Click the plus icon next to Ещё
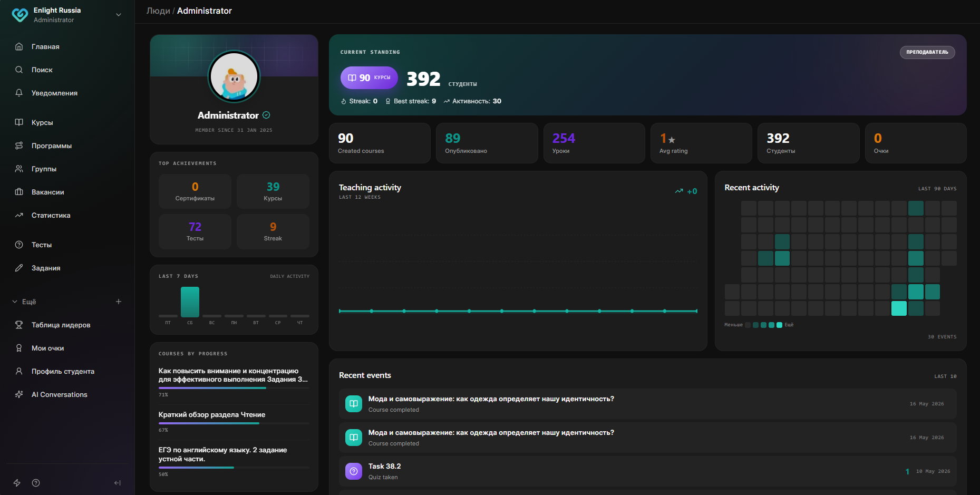Screen dimensions: 980x495 [x=119, y=302]
